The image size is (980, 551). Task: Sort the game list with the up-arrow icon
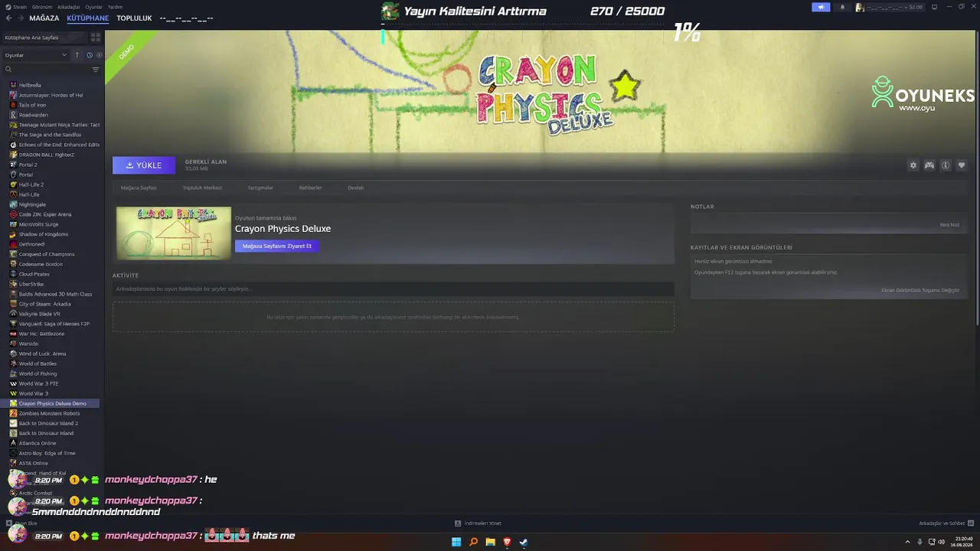[77, 55]
